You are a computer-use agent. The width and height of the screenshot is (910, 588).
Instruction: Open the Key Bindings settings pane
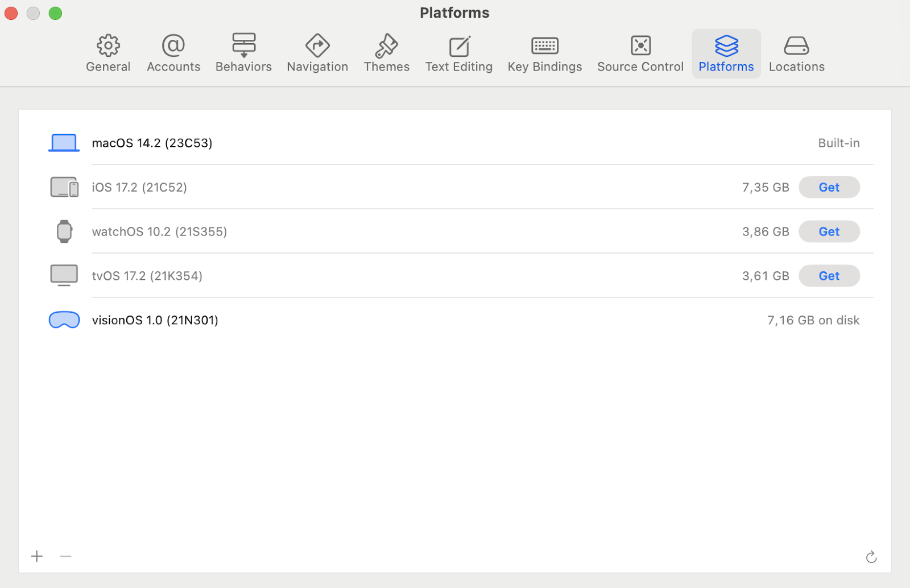tap(544, 52)
